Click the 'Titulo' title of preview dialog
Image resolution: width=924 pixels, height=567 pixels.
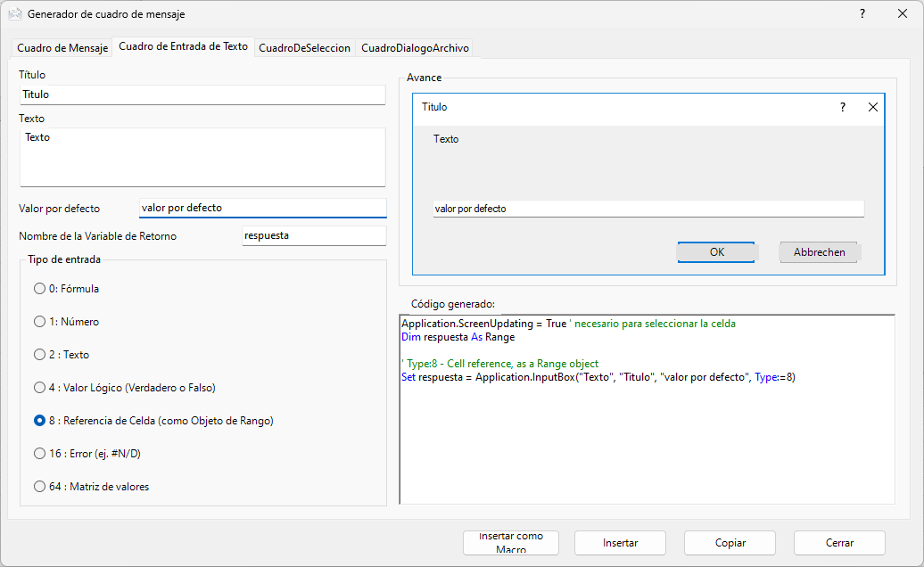pyautogui.click(x=434, y=107)
